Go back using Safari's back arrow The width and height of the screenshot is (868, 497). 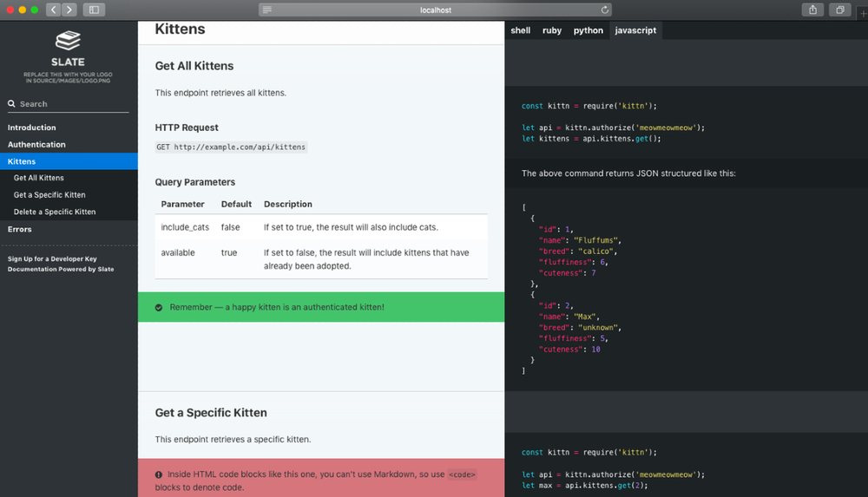tap(52, 10)
